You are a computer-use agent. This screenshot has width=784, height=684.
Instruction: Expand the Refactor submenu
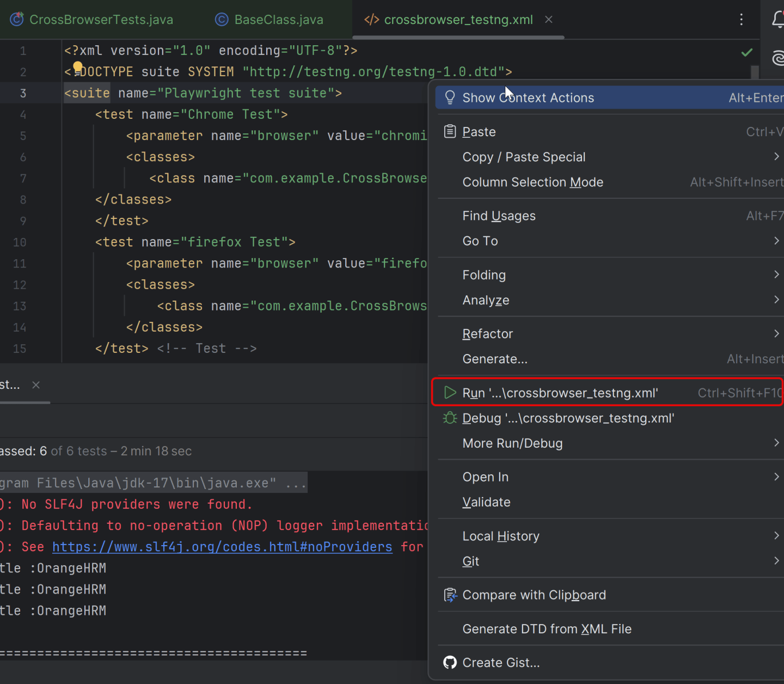click(x=776, y=333)
